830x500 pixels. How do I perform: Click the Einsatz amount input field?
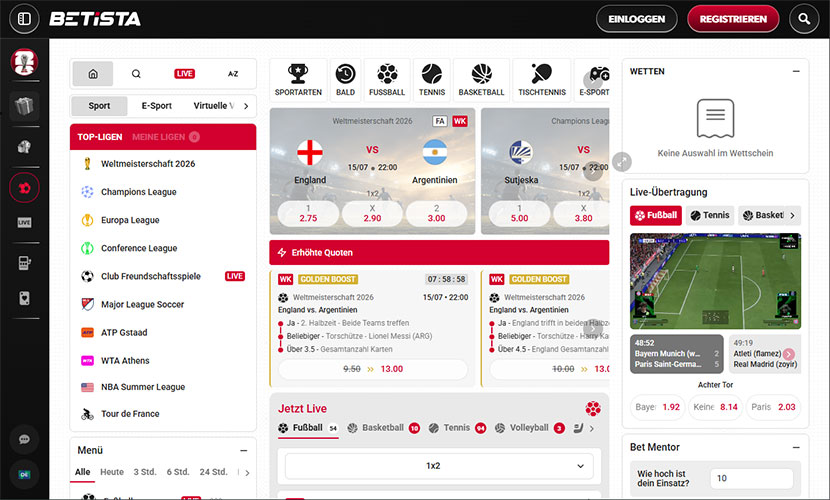(752, 478)
